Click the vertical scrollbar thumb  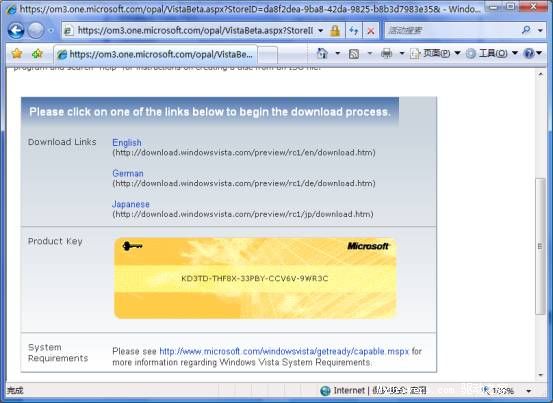click(540, 246)
